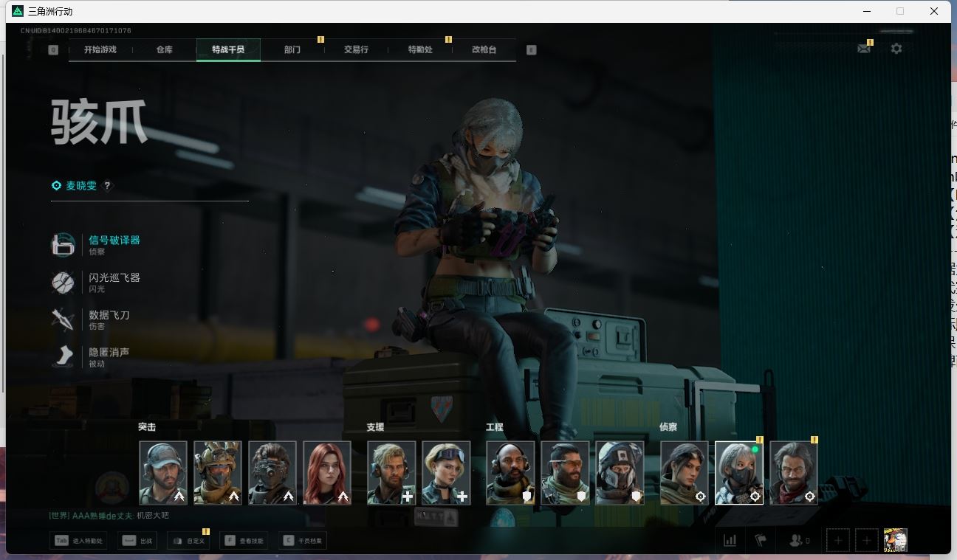Click the first empty teammate invite slot

(x=837, y=540)
